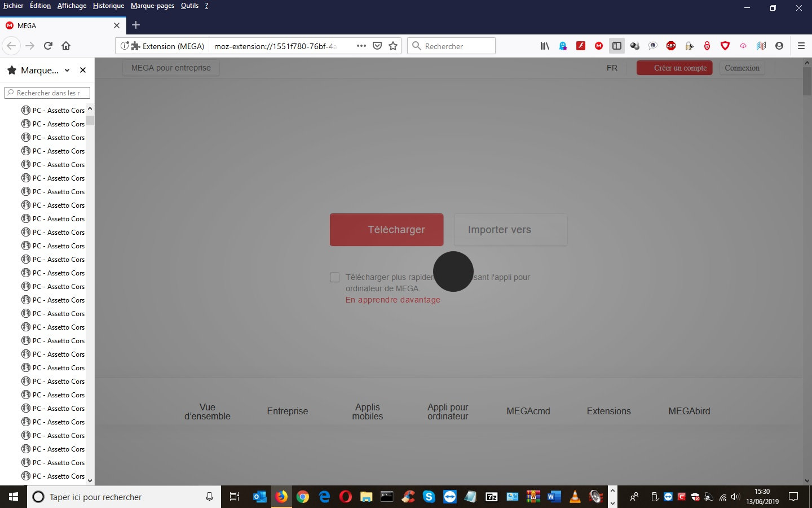Click in the Rechercher search box
The height and width of the screenshot is (508, 812).
[451, 46]
